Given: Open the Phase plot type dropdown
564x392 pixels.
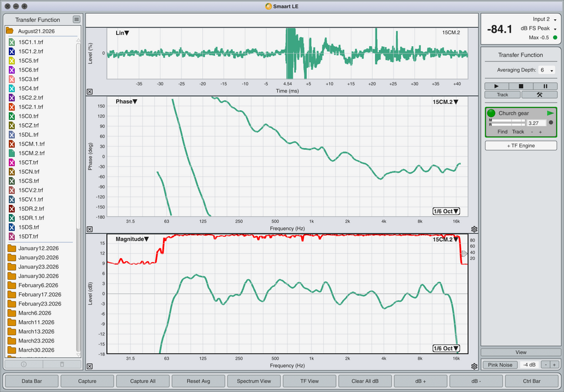Looking at the screenshot, I should [126, 102].
